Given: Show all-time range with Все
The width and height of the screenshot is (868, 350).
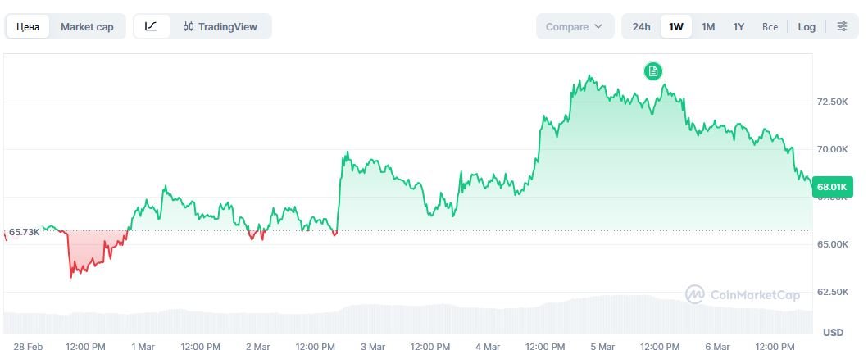Looking at the screenshot, I should pos(770,26).
